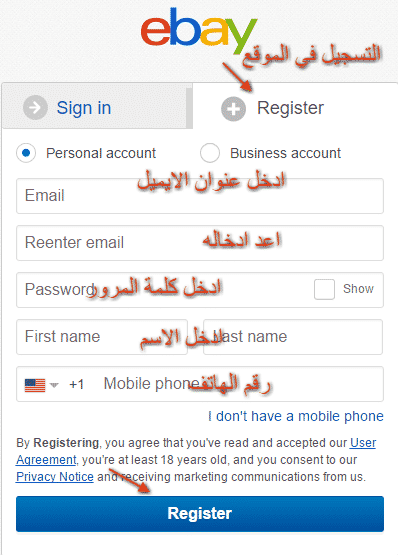Open the Privacy Notice link
This screenshot has width=398, height=555.
click(55, 477)
